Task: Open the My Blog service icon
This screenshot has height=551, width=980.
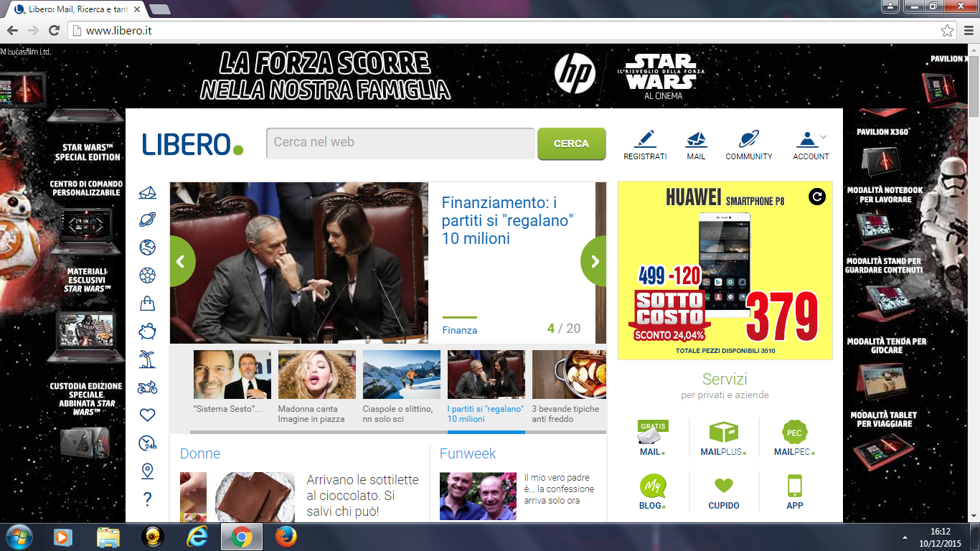Action: (x=651, y=491)
